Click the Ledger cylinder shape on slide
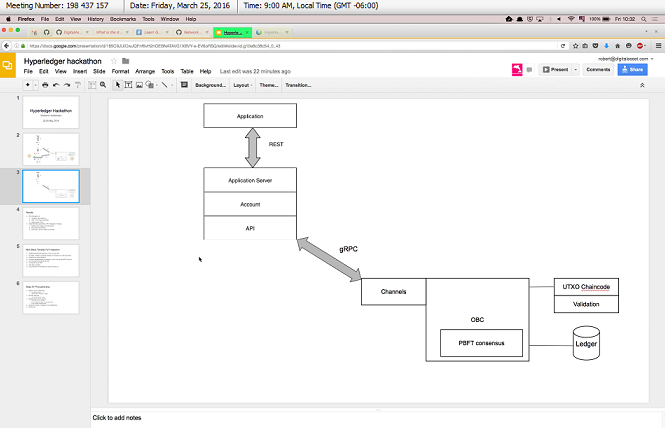The image size is (665, 428). tap(586, 344)
